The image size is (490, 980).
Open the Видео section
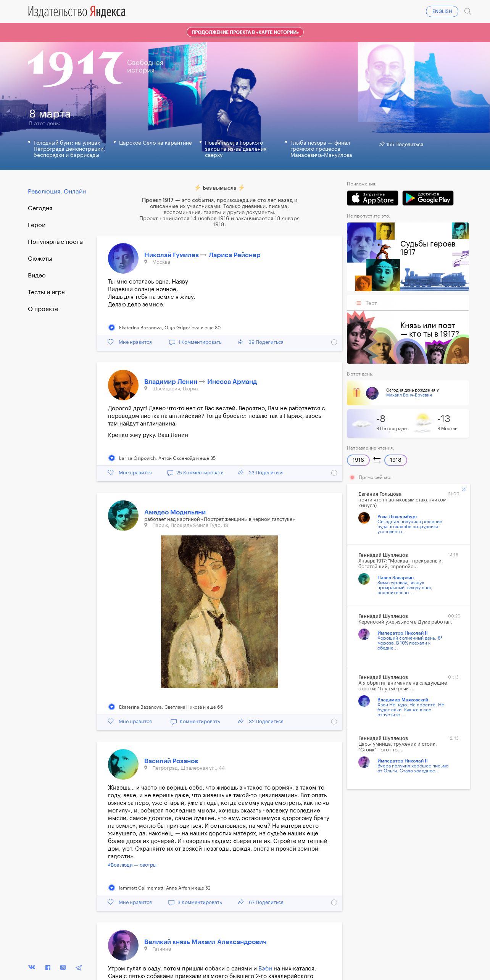37,276
